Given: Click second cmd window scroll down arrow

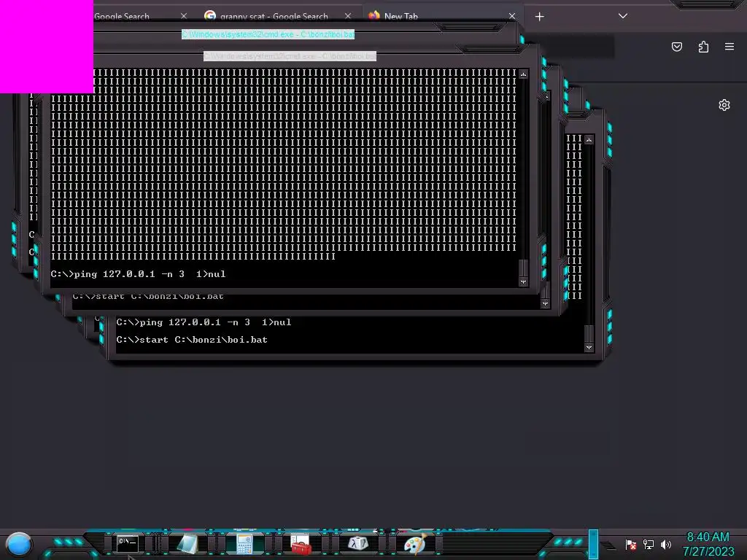Looking at the screenshot, I should pos(545,303).
